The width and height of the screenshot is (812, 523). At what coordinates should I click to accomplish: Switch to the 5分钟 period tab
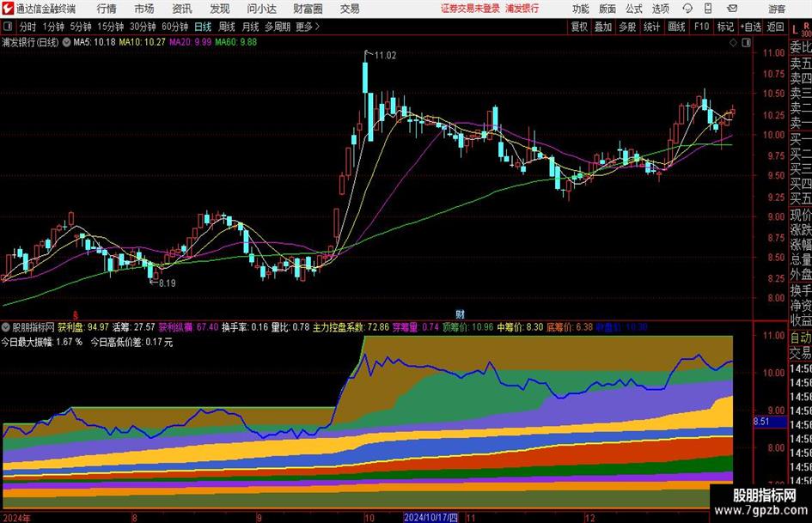pos(81,27)
